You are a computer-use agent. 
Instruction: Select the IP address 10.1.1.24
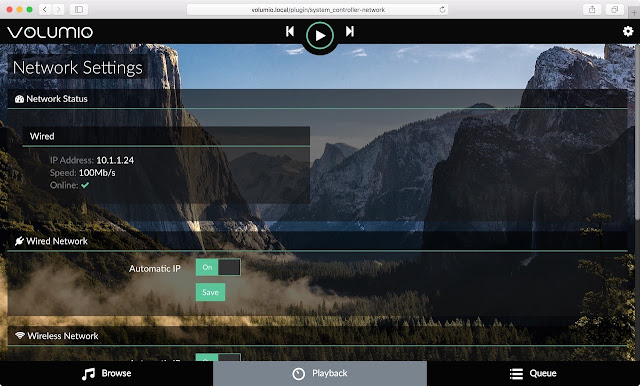click(x=115, y=160)
